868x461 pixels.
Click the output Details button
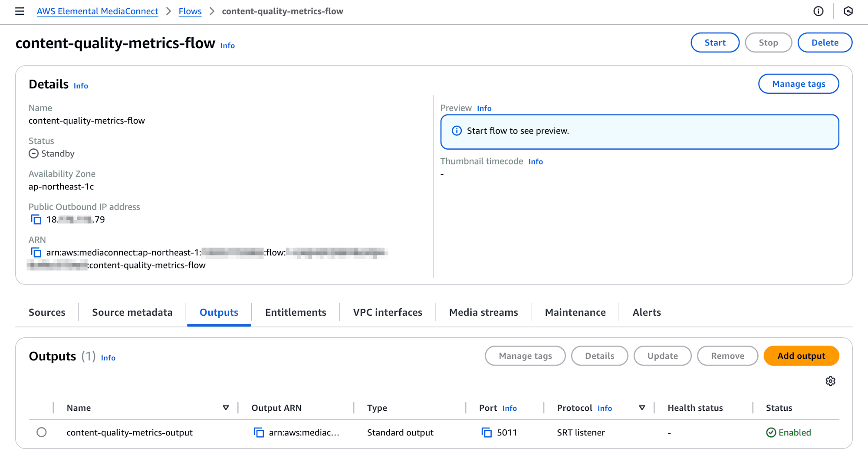pos(599,356)
